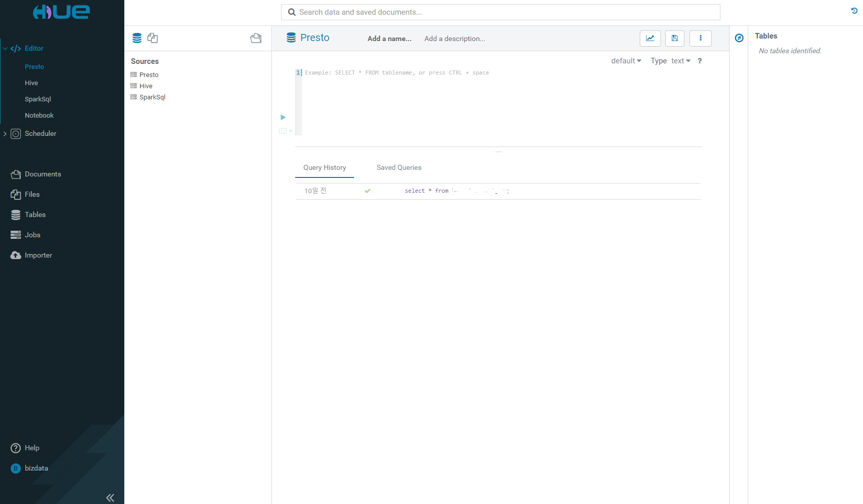863x504 pixels.
Task: Open Presto source in Sources list
Action: (x=149, y=75)
